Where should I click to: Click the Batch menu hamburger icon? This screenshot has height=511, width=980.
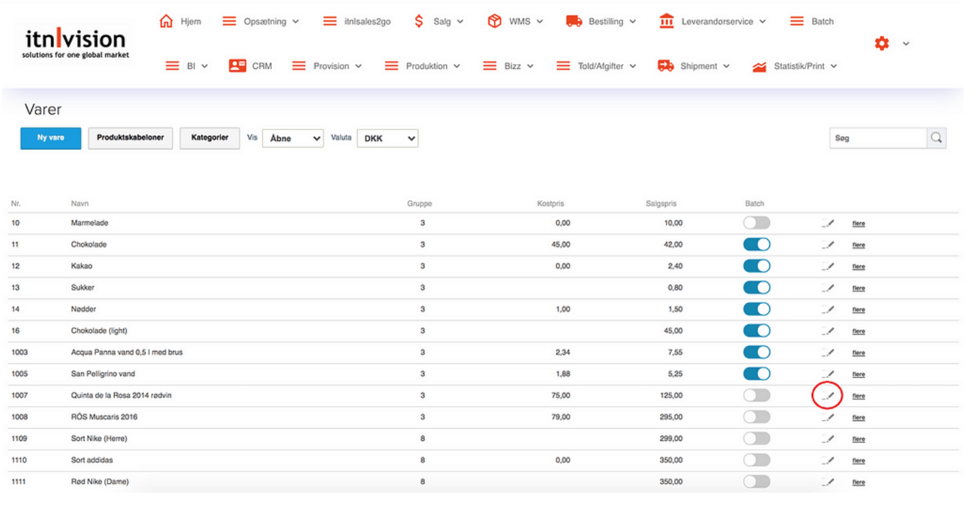[x=797, y=21]
